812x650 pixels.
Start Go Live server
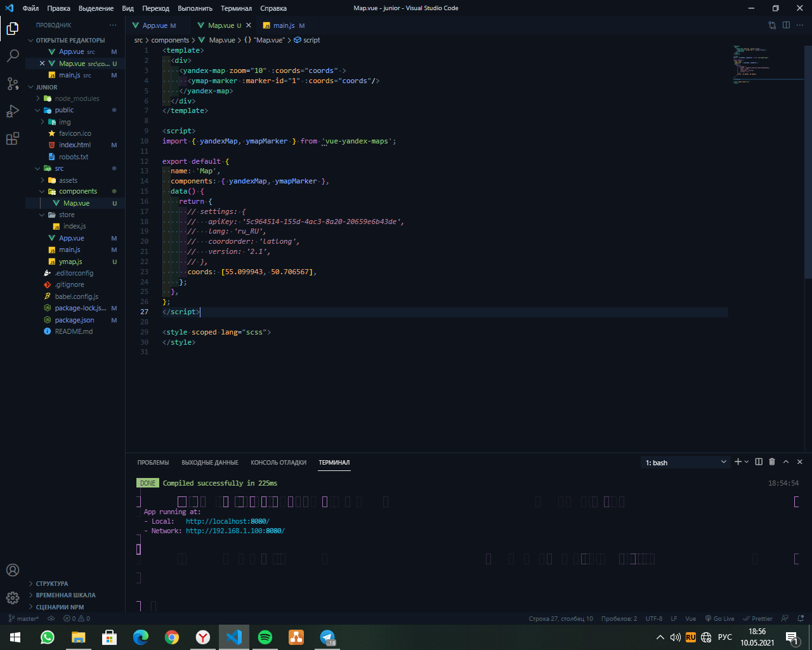click(x=719, y=618)
